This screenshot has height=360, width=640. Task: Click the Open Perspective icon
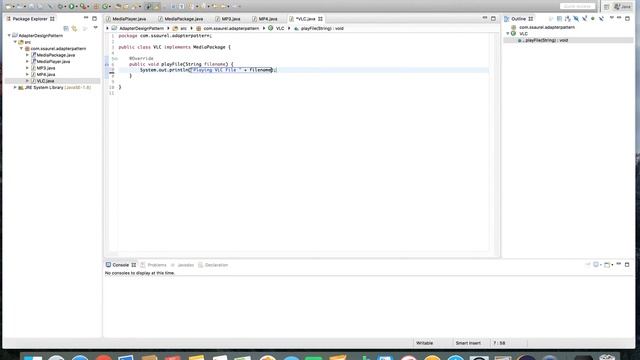[x=607, y=7]
